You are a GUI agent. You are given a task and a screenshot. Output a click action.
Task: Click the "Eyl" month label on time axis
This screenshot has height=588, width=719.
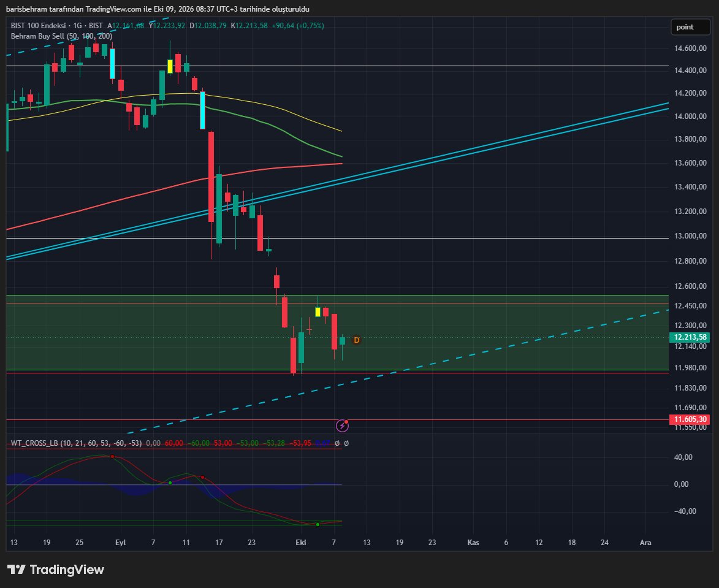click(121, 543)
